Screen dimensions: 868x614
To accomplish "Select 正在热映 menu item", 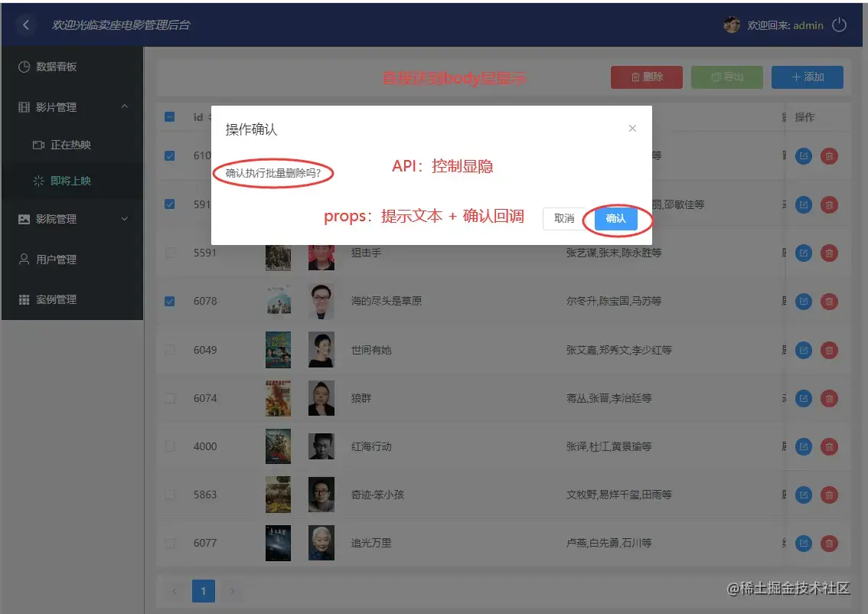I will pos(72,145).
